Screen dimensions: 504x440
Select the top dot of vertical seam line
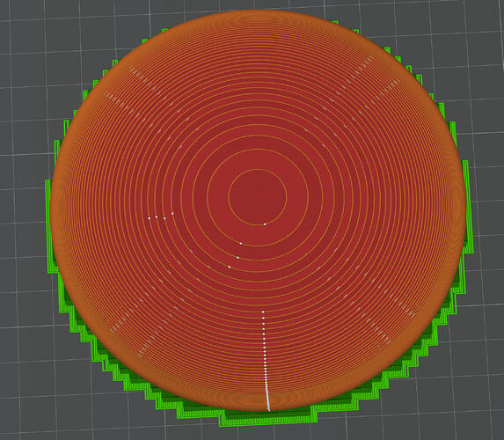[263, 312]
